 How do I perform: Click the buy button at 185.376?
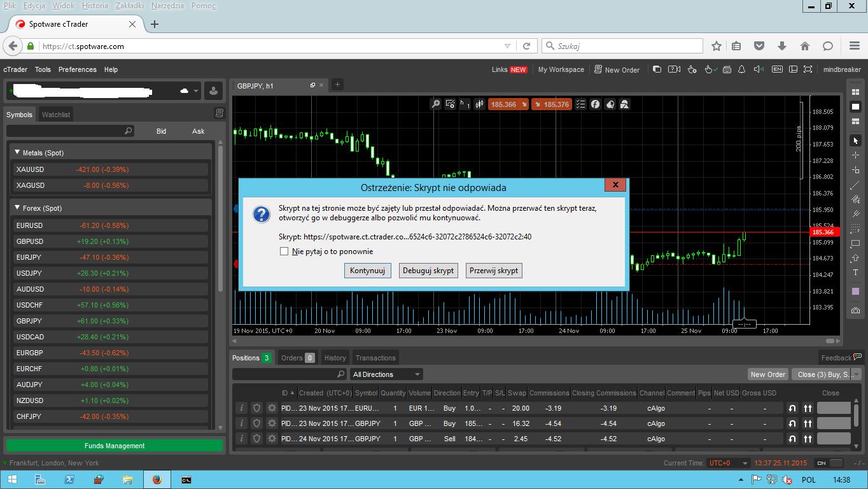click(551, 104)
